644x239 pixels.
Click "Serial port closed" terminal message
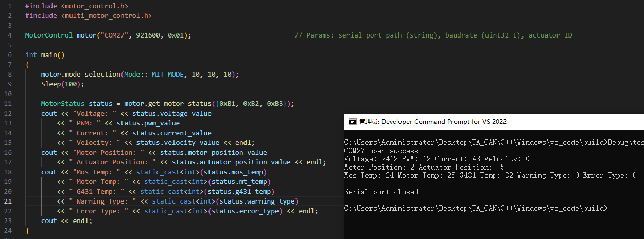381,192
